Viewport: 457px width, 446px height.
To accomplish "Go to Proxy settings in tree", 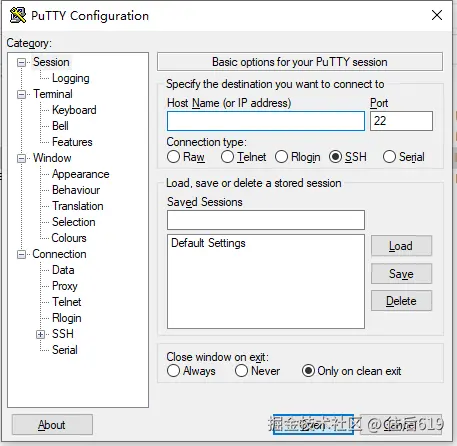I will tap(65, 286).
